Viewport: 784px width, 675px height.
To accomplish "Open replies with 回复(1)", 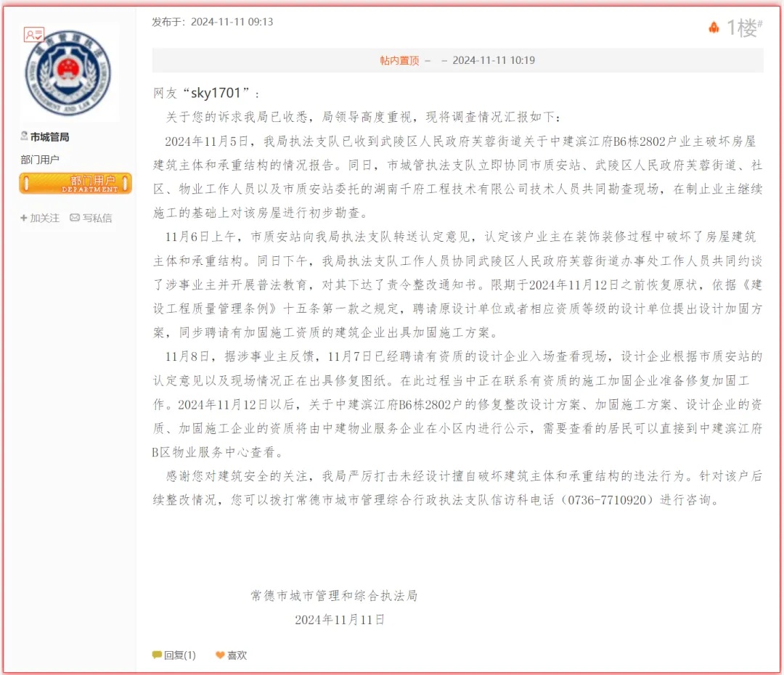I will (179, 655).
